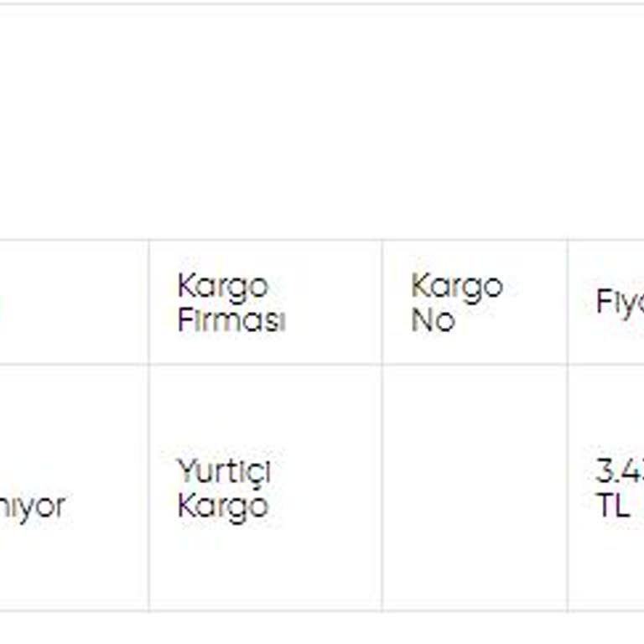The width and height of the screenshot is (644, 644).
Task: Click the word "No" in the header
Action: coord(433,320)
